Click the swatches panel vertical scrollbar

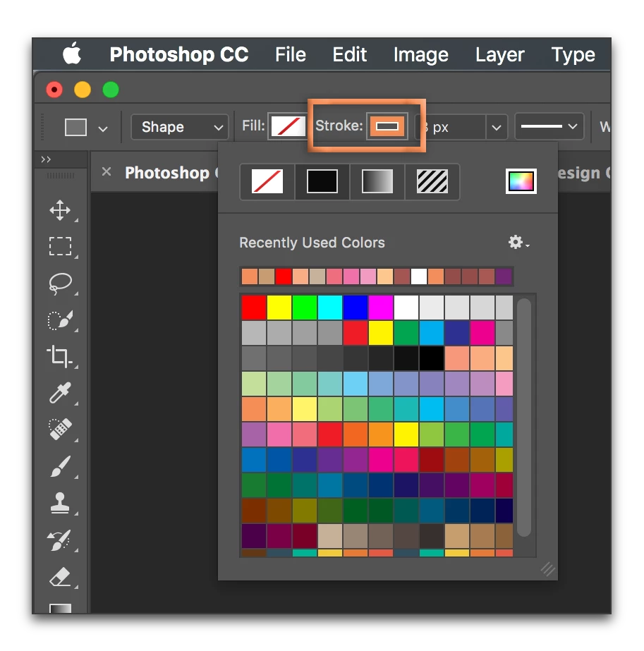[x=524, y=418]
